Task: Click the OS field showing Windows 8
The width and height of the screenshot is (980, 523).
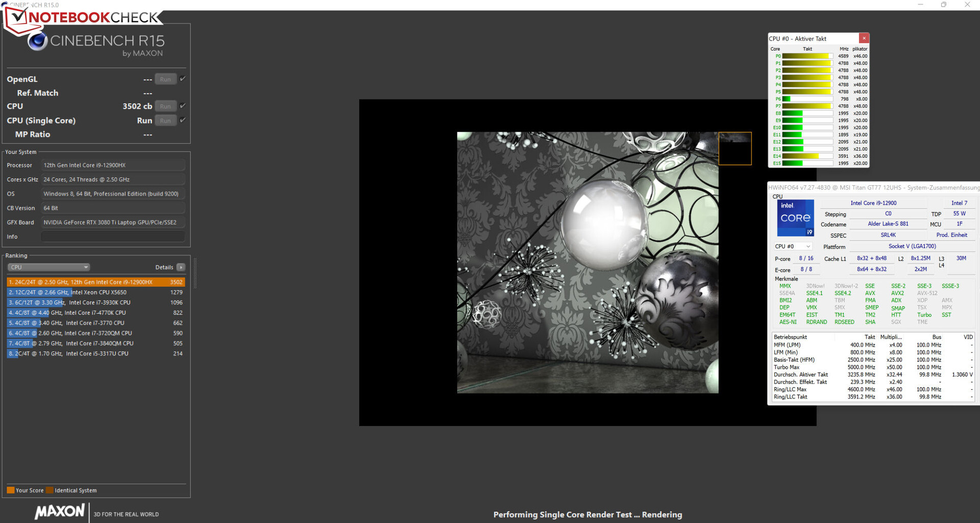Action: click(x=113, y=194)
